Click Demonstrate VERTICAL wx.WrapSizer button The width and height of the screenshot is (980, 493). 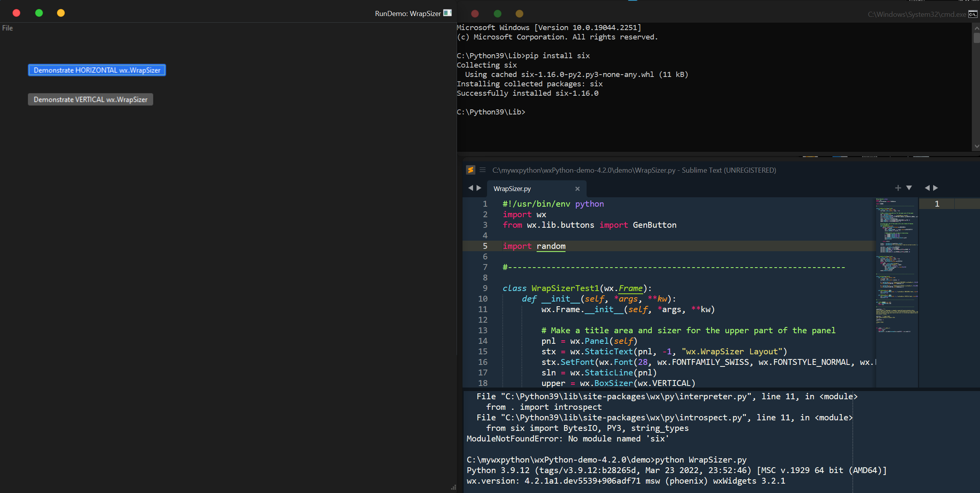[x=90, y=99]
